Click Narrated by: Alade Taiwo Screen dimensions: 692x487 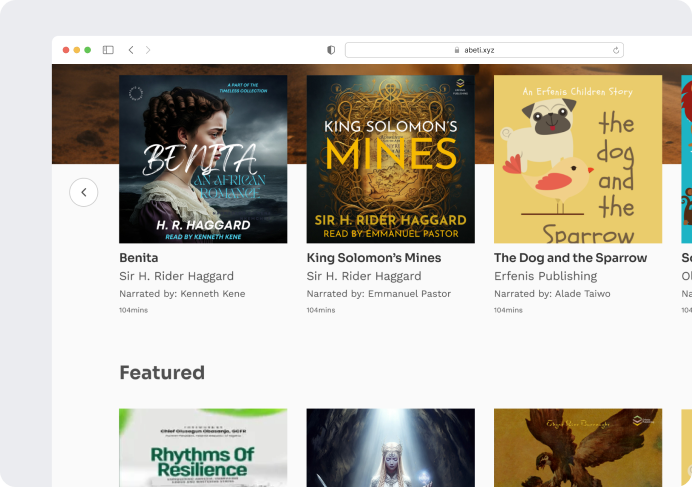click(552, 294)
